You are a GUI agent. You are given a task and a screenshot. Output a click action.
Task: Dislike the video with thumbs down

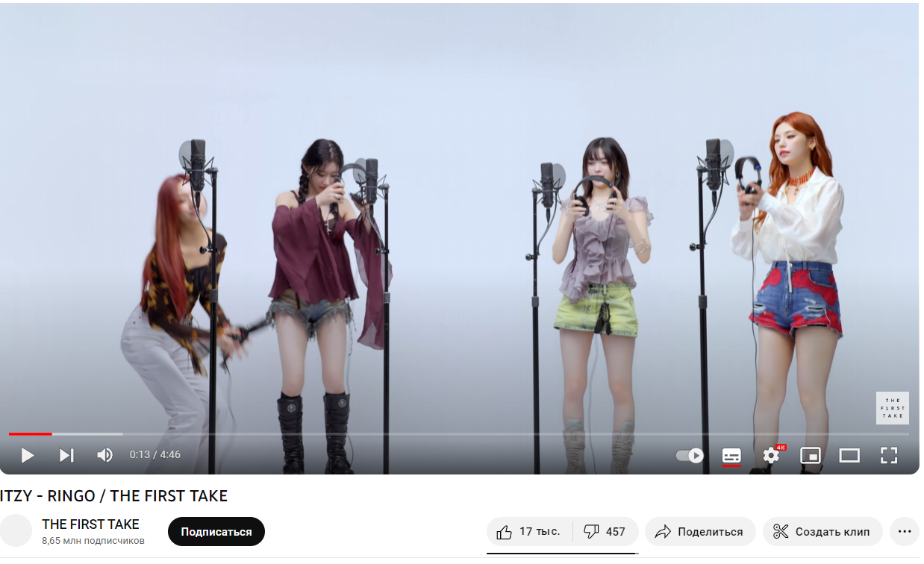(x=605, y=532)
